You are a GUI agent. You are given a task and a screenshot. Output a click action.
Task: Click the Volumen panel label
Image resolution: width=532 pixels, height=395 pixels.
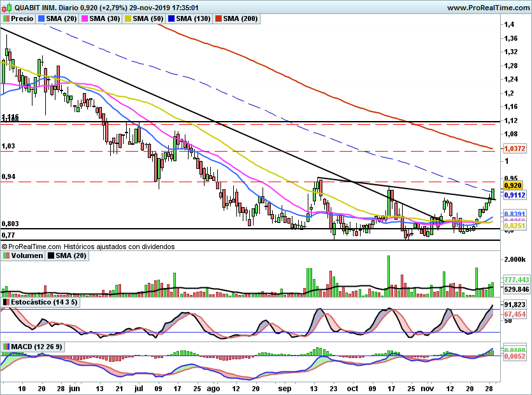tap(27, 255)
